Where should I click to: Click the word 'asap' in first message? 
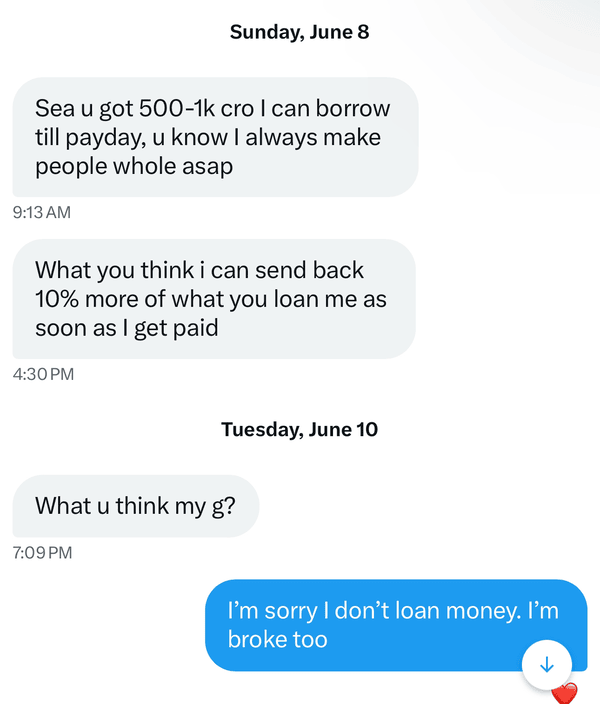[x=210, y=166]
